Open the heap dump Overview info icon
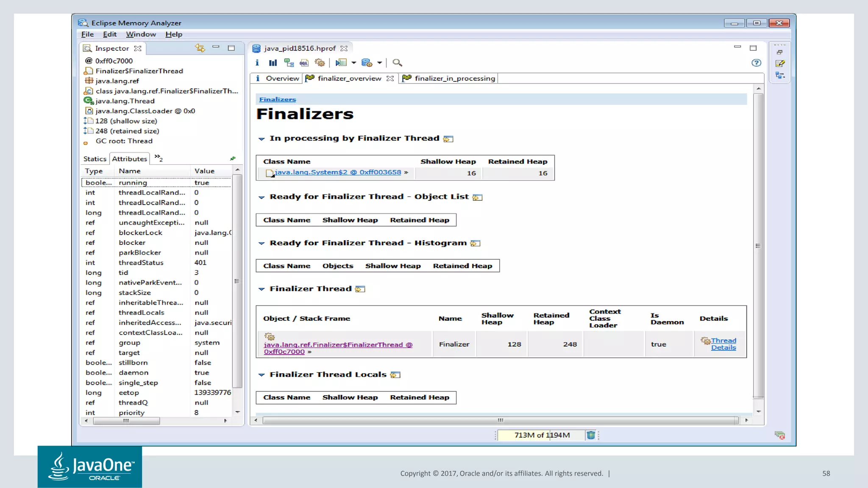This screenshot has height=488, width=868. coord(257,63)
